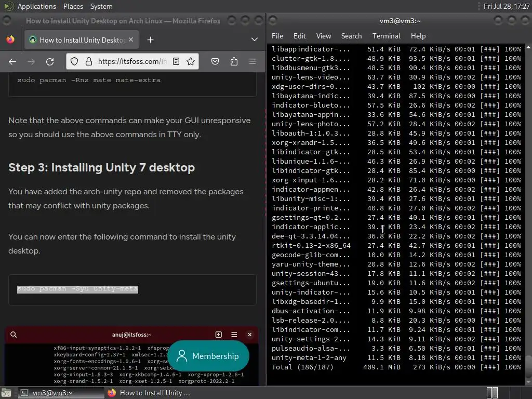Viewport: 532px width, 399px height.
Task: Click menu icon in anuj@itsfoss screenshot
Action: point(234,335)
